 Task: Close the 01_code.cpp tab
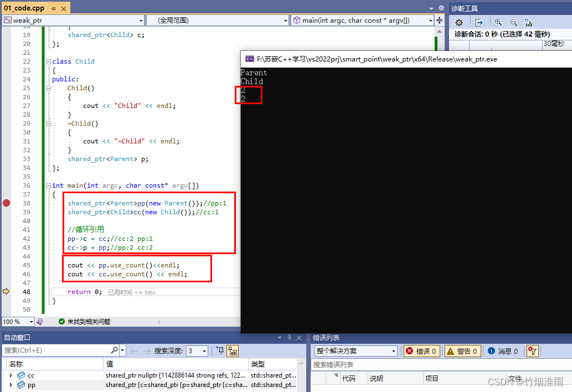(64, 8)
